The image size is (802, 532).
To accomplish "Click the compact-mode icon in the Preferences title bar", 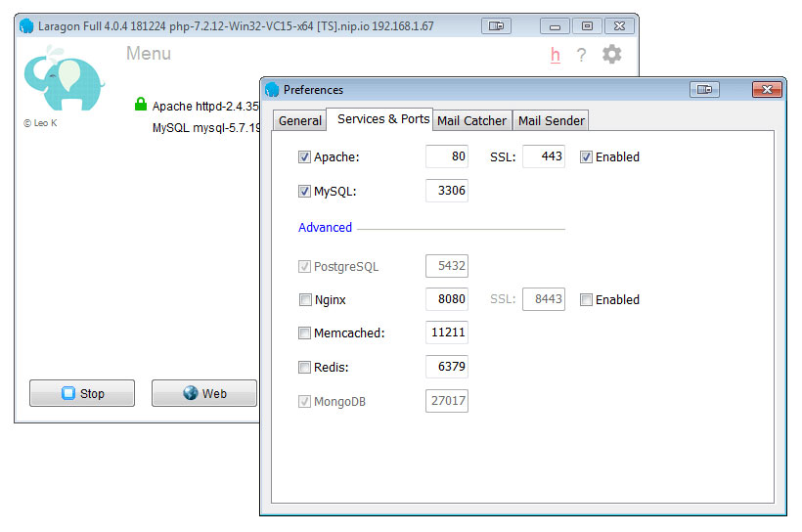I will (x=704, y=90).
